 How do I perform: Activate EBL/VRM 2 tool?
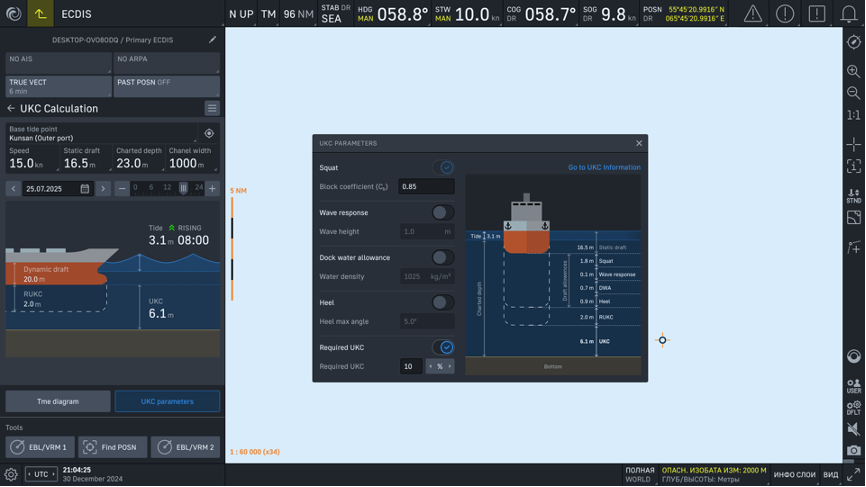click(185, 447)
